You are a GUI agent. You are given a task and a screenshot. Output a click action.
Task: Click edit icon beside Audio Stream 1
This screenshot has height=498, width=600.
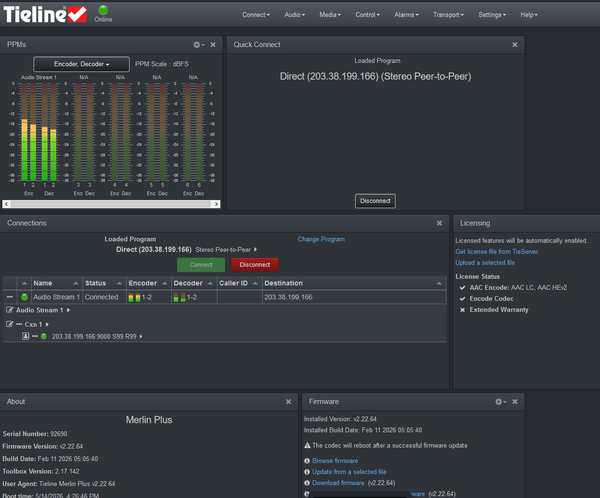tap(10, 310)
